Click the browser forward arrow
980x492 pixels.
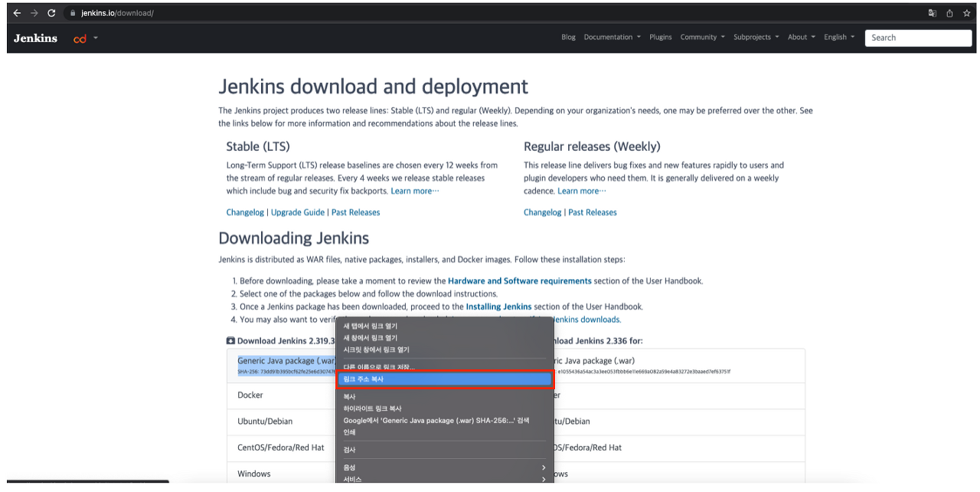click(x=34, y=13)
